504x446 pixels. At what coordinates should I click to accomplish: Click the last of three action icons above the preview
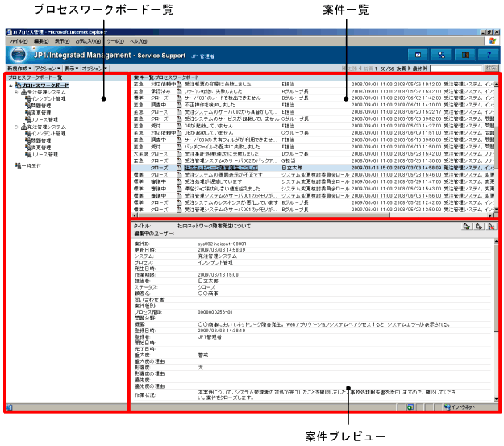click(491, 227)
